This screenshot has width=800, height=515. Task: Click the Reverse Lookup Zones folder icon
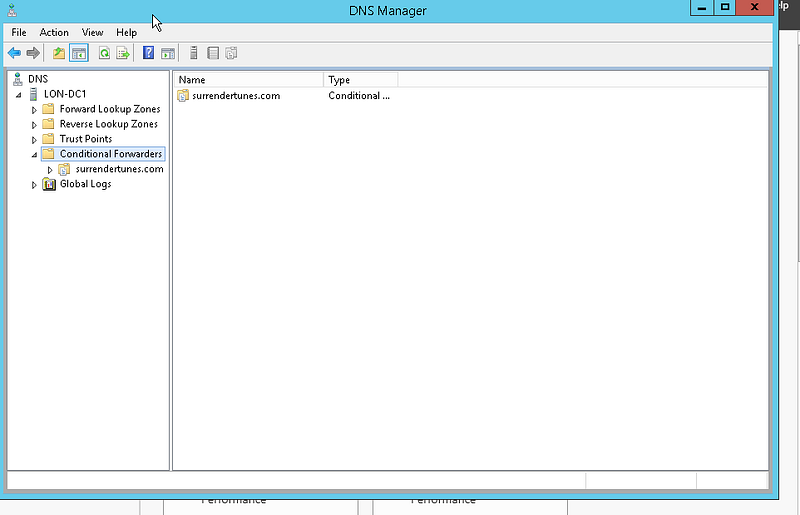[48, 124]
